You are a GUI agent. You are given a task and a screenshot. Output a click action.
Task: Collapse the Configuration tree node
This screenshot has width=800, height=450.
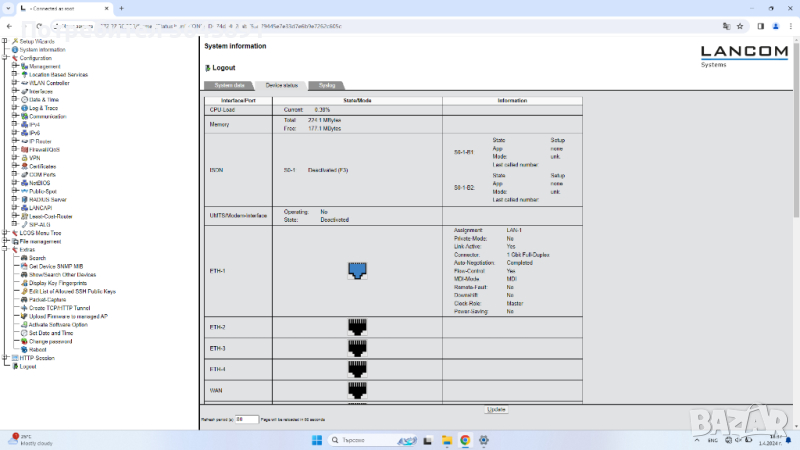coord(5,58)
